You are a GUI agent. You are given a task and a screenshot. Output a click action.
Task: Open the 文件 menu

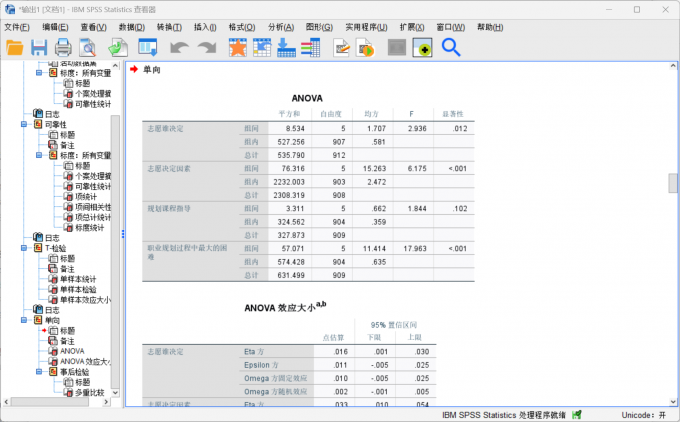pos(17,27)
